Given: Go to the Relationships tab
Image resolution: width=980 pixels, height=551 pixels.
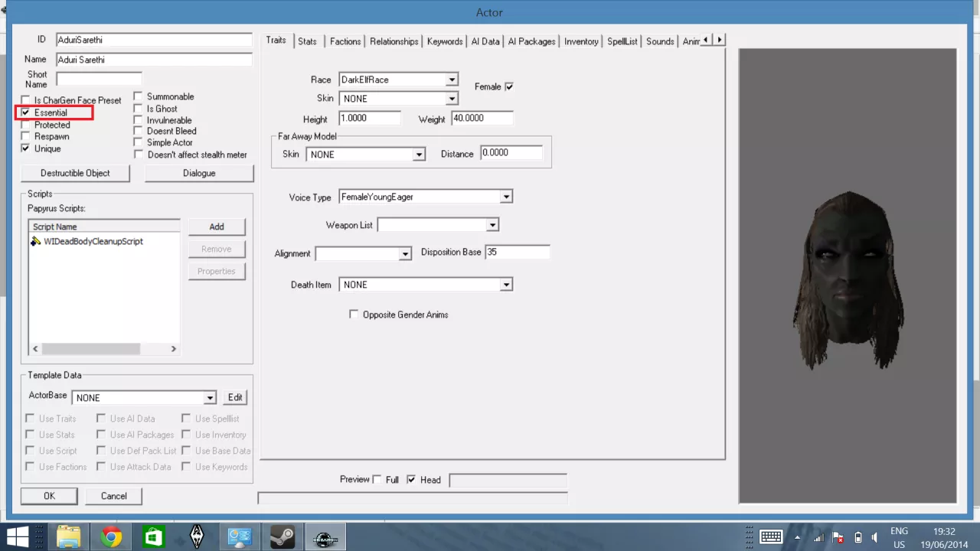Looking at the screenshot, I should point(394,41).
